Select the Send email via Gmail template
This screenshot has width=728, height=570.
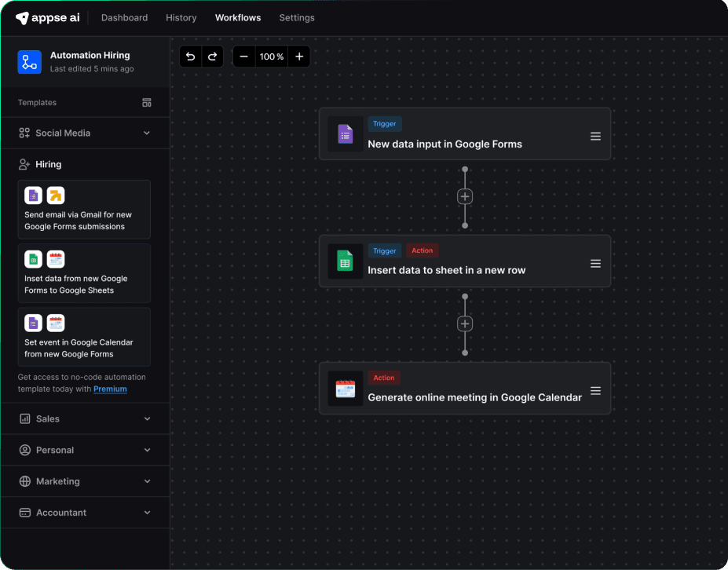click(x=84, y=209)
